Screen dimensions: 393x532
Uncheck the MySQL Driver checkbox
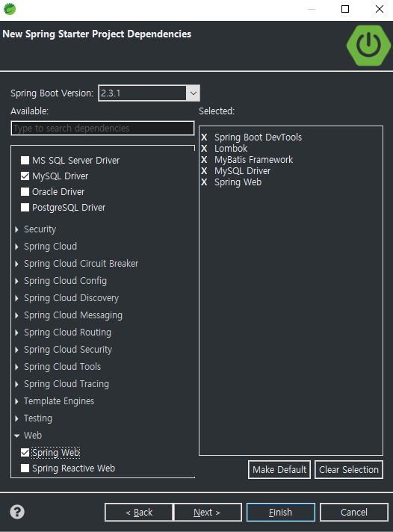pos(25,176)
